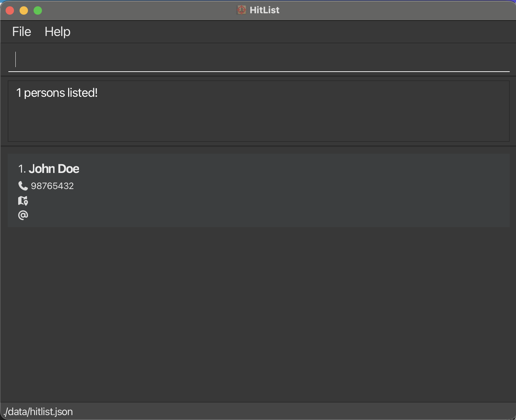516x420 pixels.
Task: Close the HitList window with red button
Action: (x=10, y=10)
